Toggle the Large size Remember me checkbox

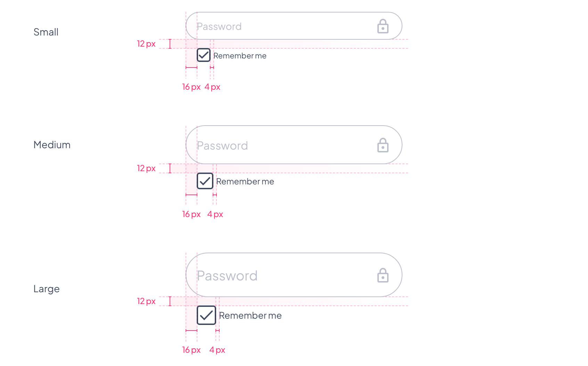click(x=206, y=315)
